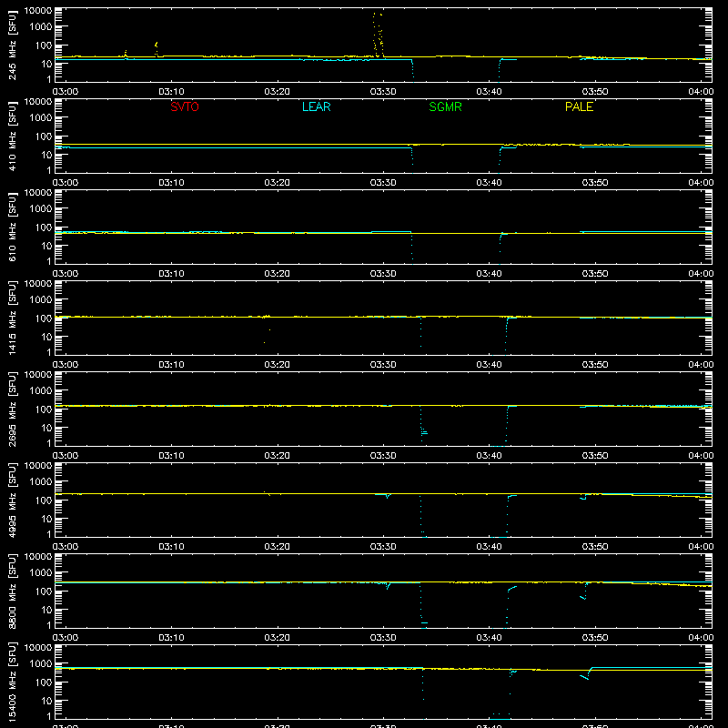The image size is (728, 728).
Task: Click the 245 MHz [SFU] axis title
Action: tap(12, 45)
